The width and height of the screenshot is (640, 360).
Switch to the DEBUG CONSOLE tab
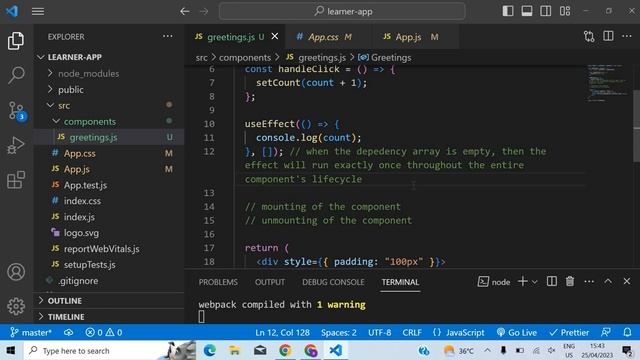point(333,282)
